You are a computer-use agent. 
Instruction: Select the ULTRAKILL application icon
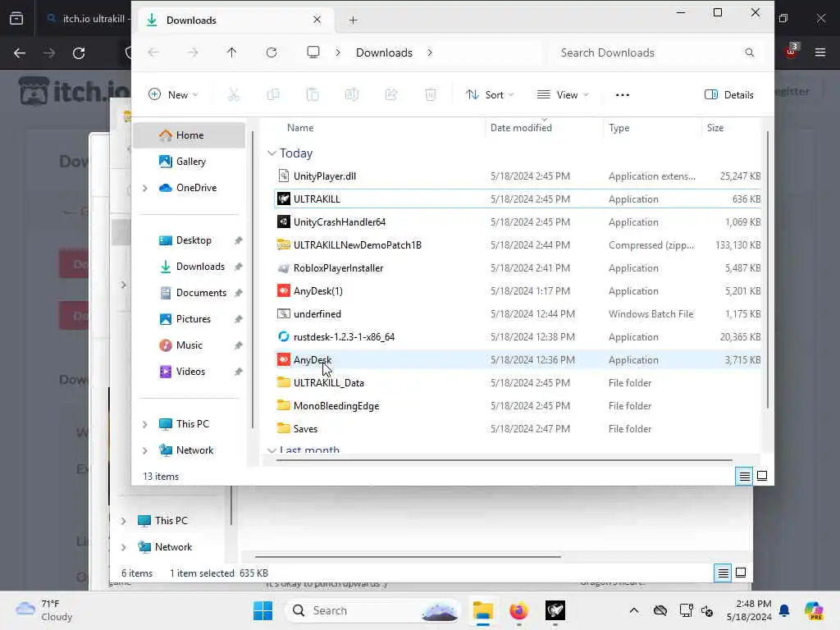pos(283,199)
